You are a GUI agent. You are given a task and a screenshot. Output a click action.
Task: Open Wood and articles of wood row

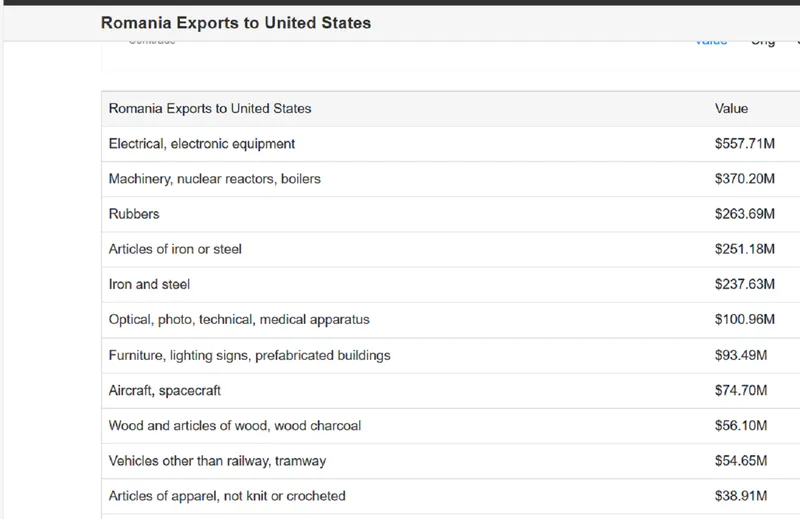(235, 426)
